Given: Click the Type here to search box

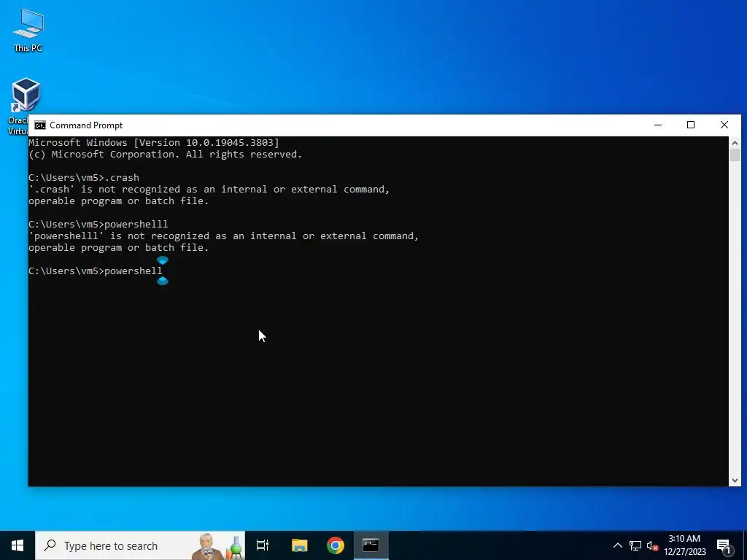Looking at the screenshot, I should 140,545.
